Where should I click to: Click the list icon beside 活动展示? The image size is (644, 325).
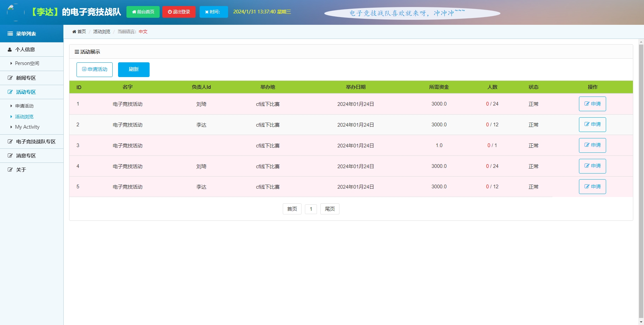pyautogui.click(x=77, y=52)
